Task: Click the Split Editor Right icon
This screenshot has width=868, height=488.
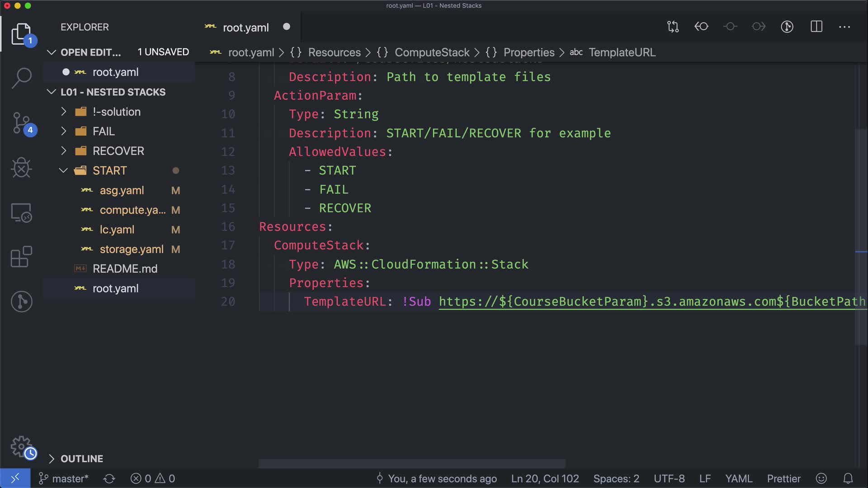Action: (x=816, y=27)
